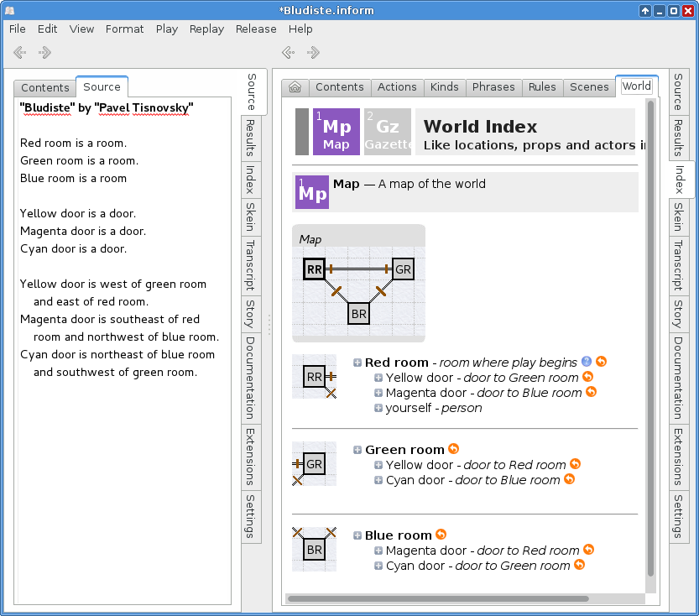Image resolution: width=699 pixels, height=616 pixels.
Task: Jump to source for Green room heading
Action: (x=454, y=450)
